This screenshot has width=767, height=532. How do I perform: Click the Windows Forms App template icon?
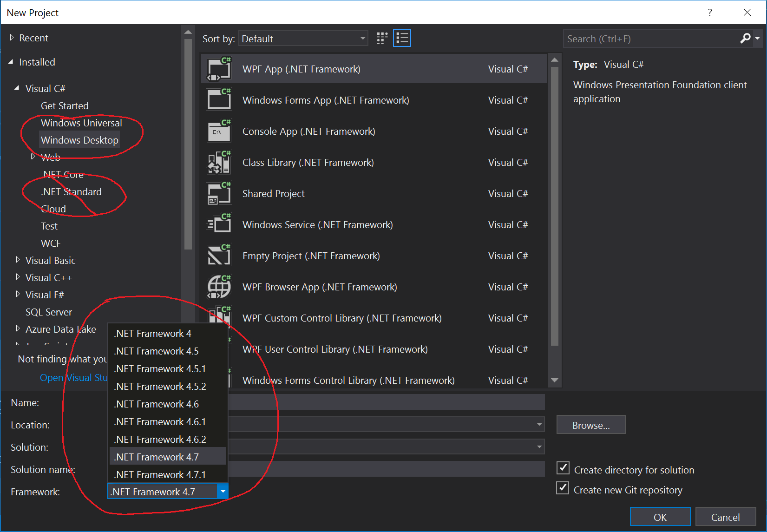coord(219,100)
